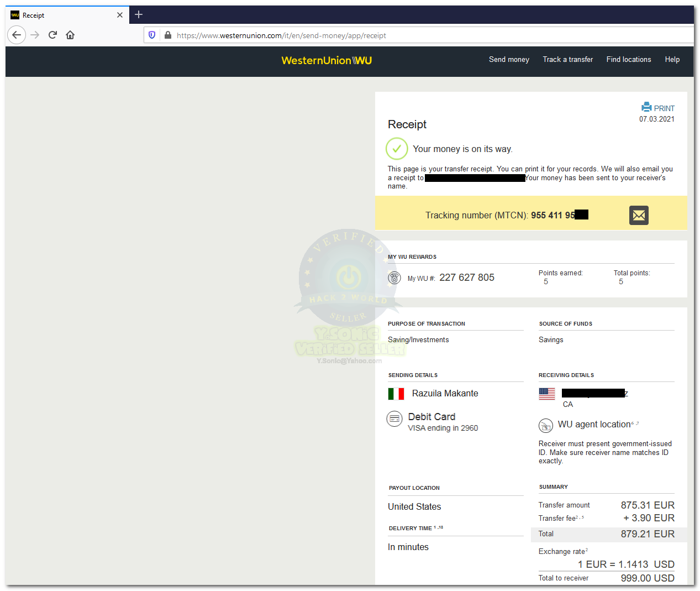This screenshot has width=700, height=591.
Task: Go back with the browser back arrow
Action: [17, 35]
